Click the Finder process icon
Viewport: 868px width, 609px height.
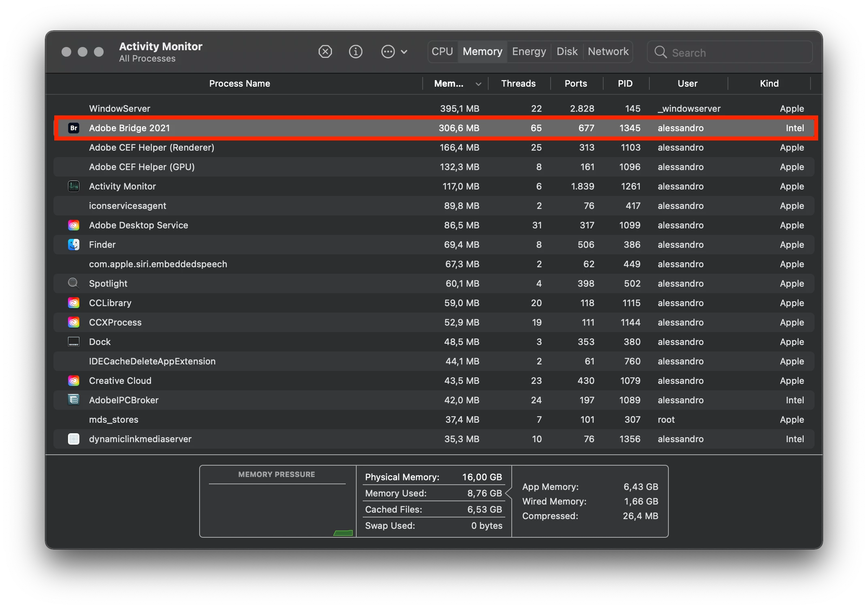tap(74, 245)
